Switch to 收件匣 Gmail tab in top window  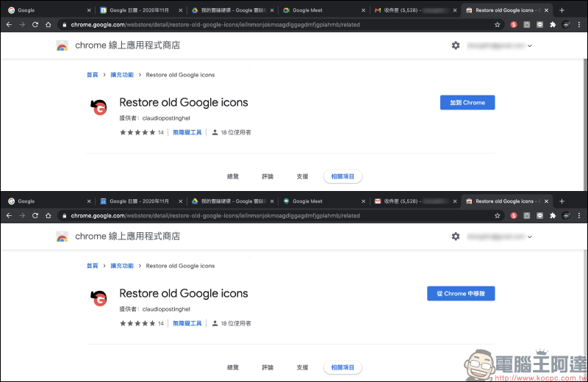[415, 10]
